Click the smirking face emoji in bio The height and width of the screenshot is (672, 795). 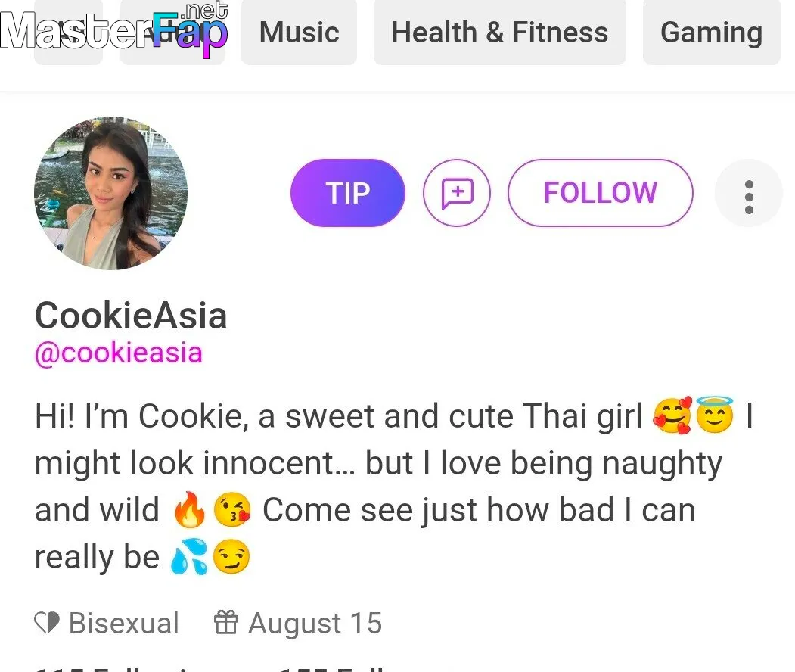[x=231, y=556]
